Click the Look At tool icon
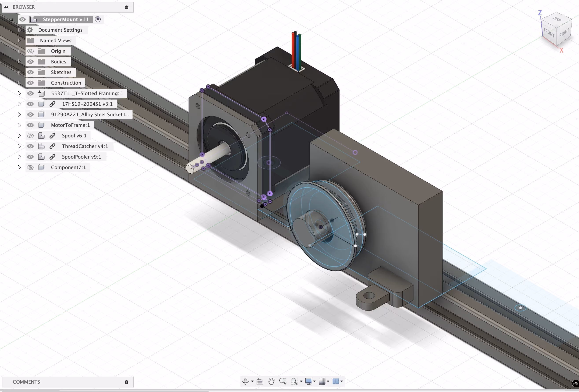The image size is (579, 392). click(x=260, y=381)
